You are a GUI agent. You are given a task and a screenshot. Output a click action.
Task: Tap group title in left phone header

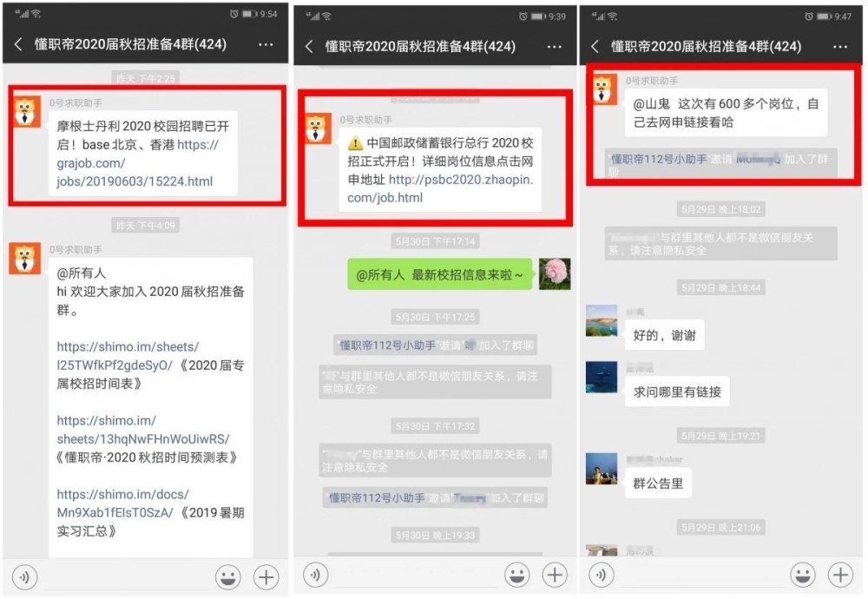click(x=131, y=44)
